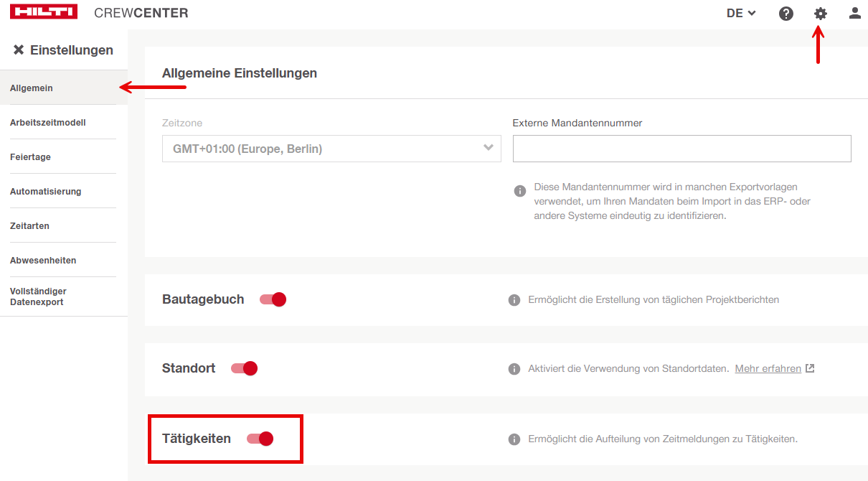Click info icon next to Tätigkeiten description
The width and height of the screenshot is (868, 481).
tap(514, 439)
